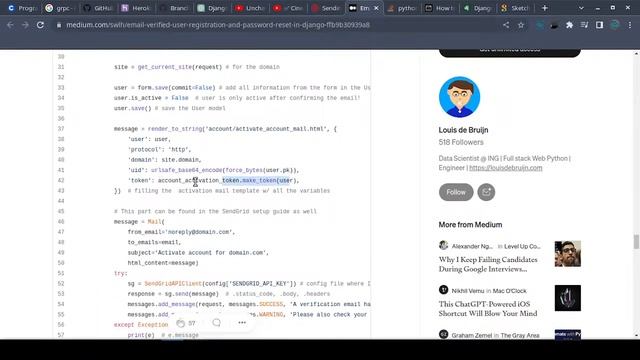Follow the author Louis de Bruijn
The image size is (640, 360).
point(456,192)
